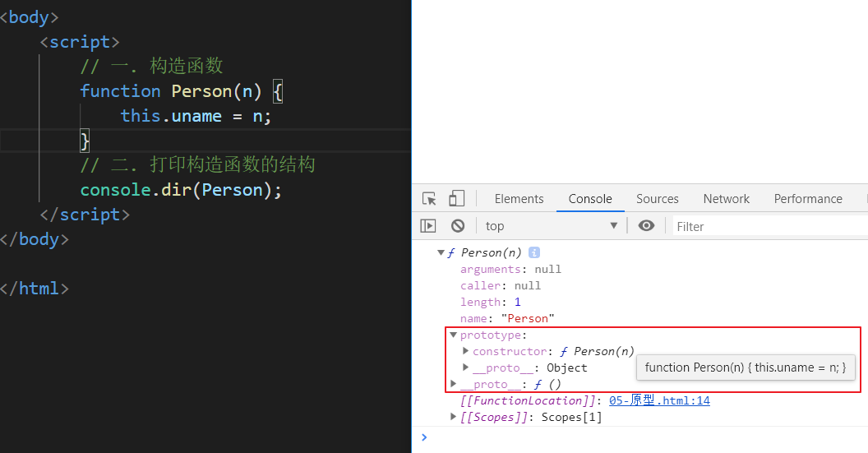Screen dimensions: 868x453
Task: Select the Console tab
Action: point(590,199)
